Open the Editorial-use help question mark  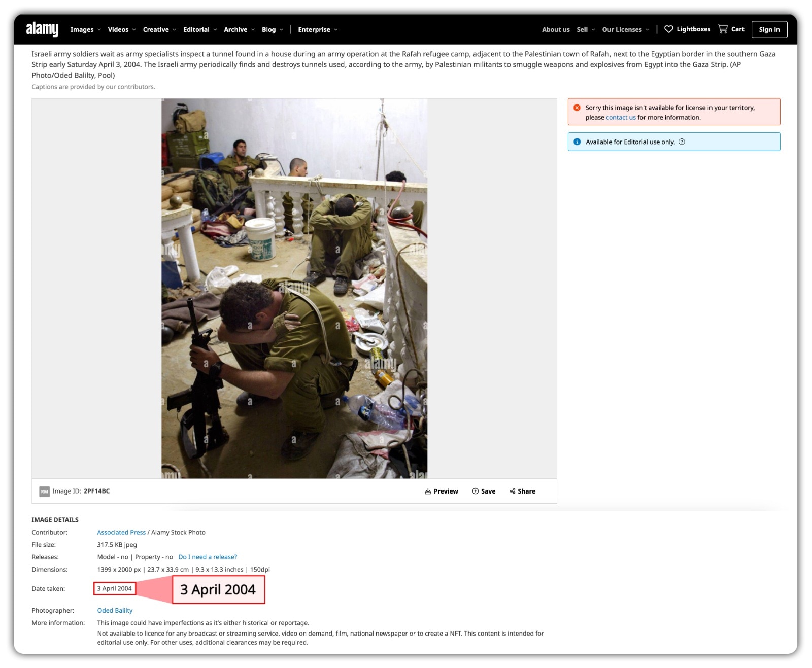(x=682, y=142)
